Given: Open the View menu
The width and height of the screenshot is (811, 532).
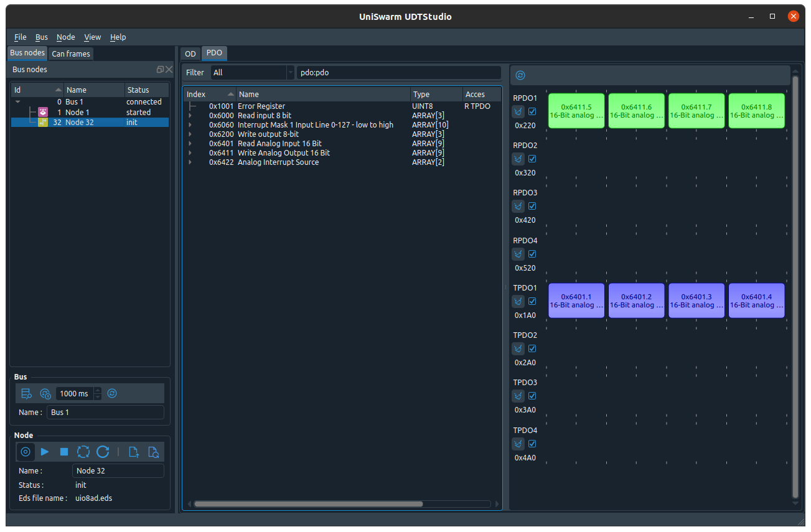Looking at the screenshot, I should point(92,37).
